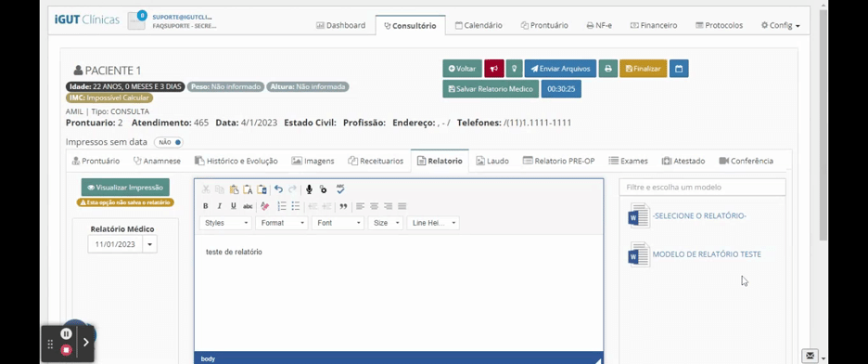The height and width of the screenshot is (364, 868).
Task: Open the NF-e tab
Action: coord(599,25)
